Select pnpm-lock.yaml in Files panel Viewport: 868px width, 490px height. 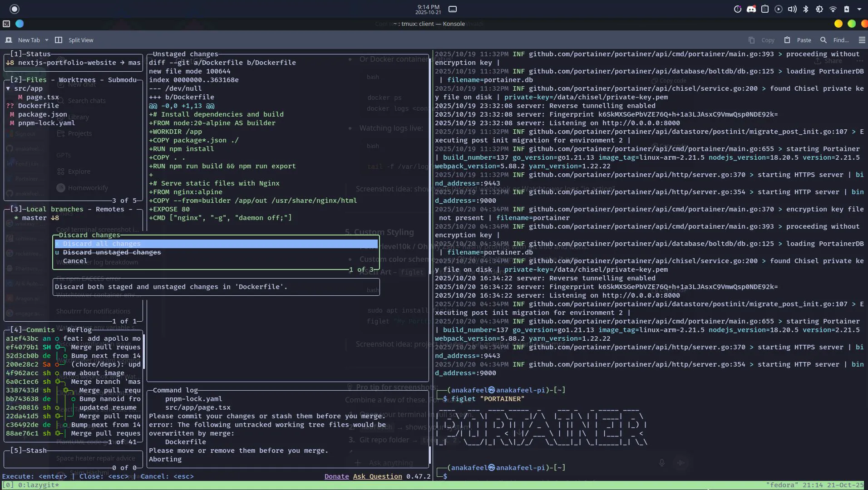point(46,123)
